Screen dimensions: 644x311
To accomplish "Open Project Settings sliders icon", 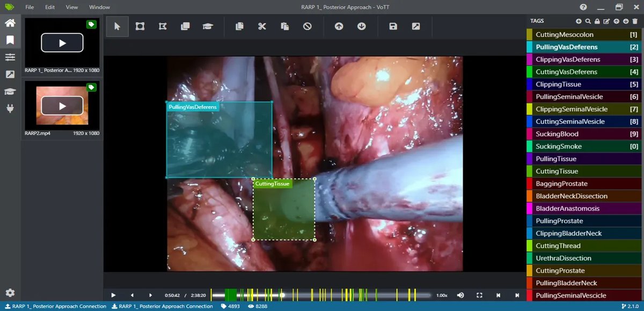I will [x=10, y=57].
